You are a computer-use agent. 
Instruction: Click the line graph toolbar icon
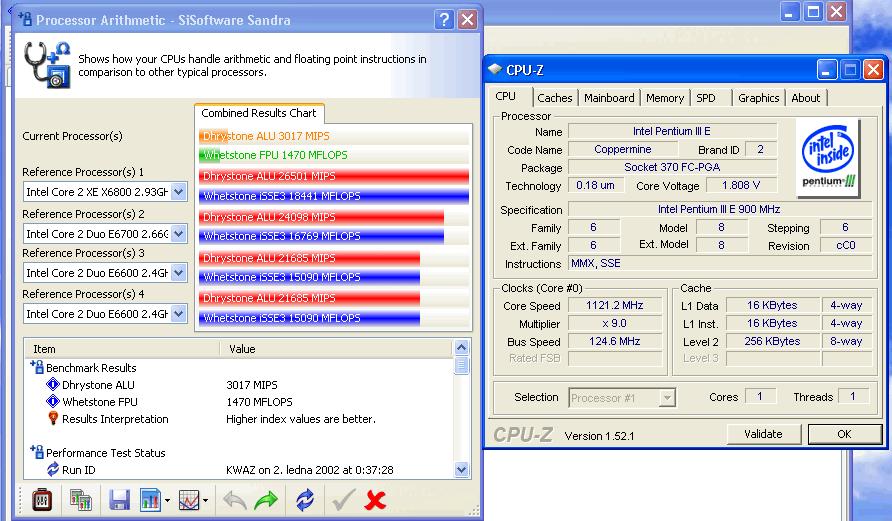[x=189, y=499]
